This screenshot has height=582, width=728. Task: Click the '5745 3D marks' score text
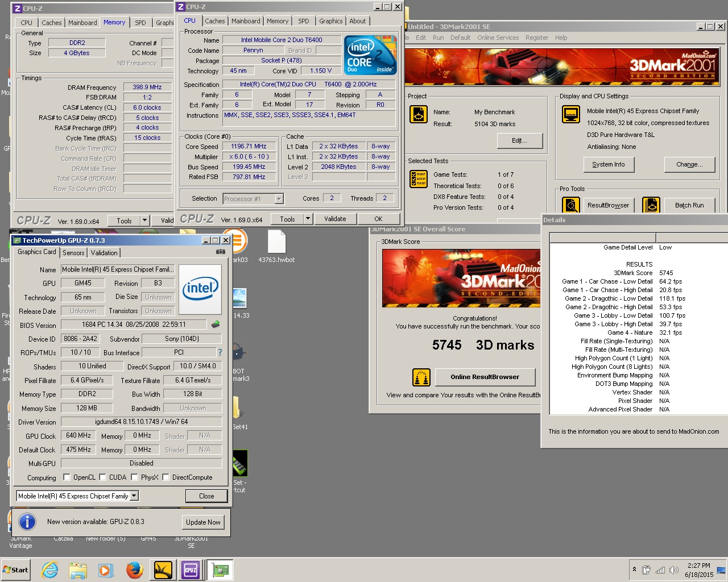[x=483, y=345]
